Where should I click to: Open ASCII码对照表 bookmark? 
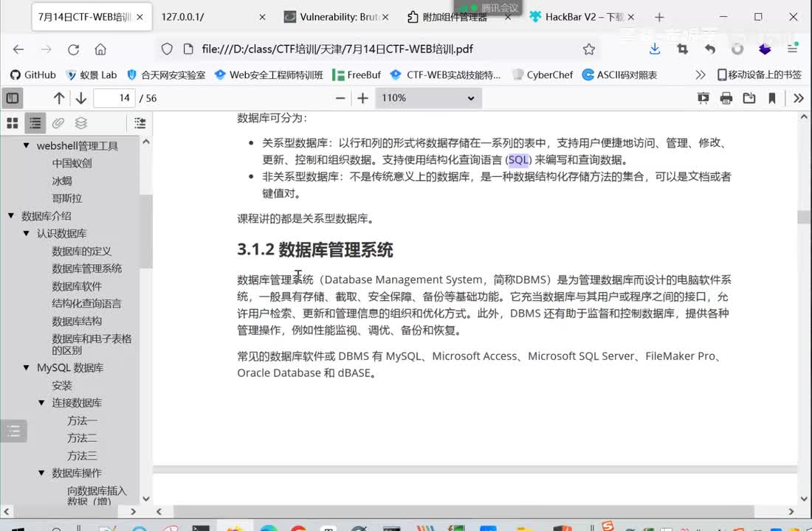pos(620,74)
